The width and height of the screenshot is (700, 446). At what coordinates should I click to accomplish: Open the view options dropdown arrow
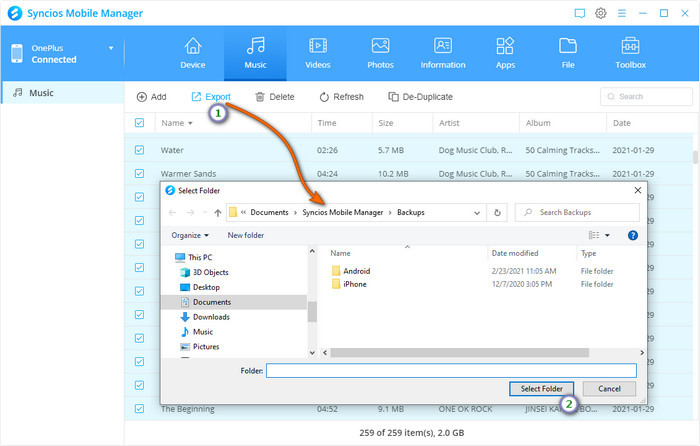(607, 235)
